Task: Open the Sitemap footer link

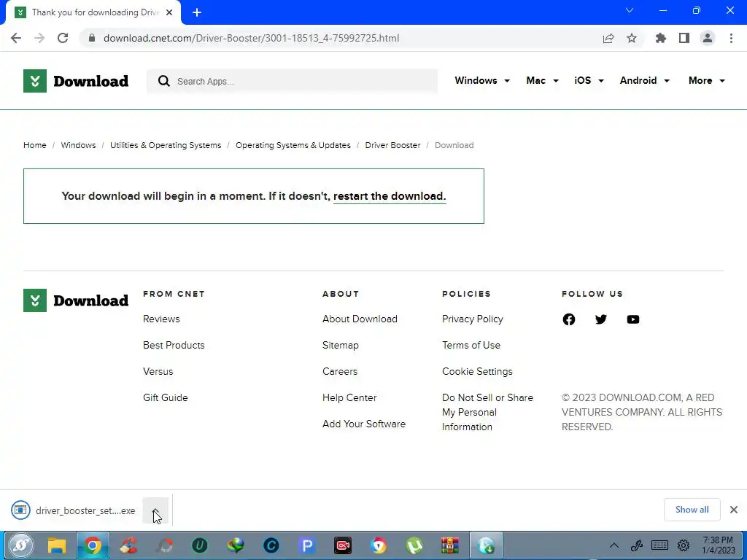Action: tap(341, 345)
